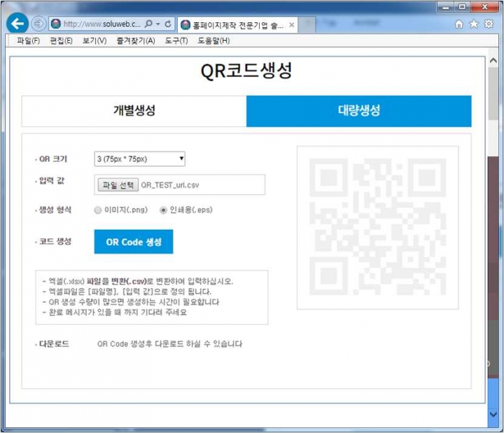Close the 홈페이지제작 전문기업 browser tab
This screenshot has width=504, height=433.
click(291, 25)
